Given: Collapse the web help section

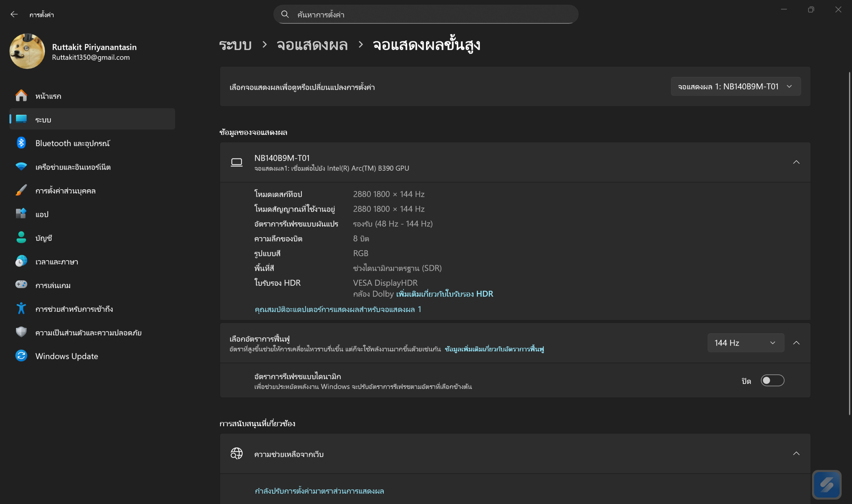Looking at the screenshot, I should pos(796,453).
